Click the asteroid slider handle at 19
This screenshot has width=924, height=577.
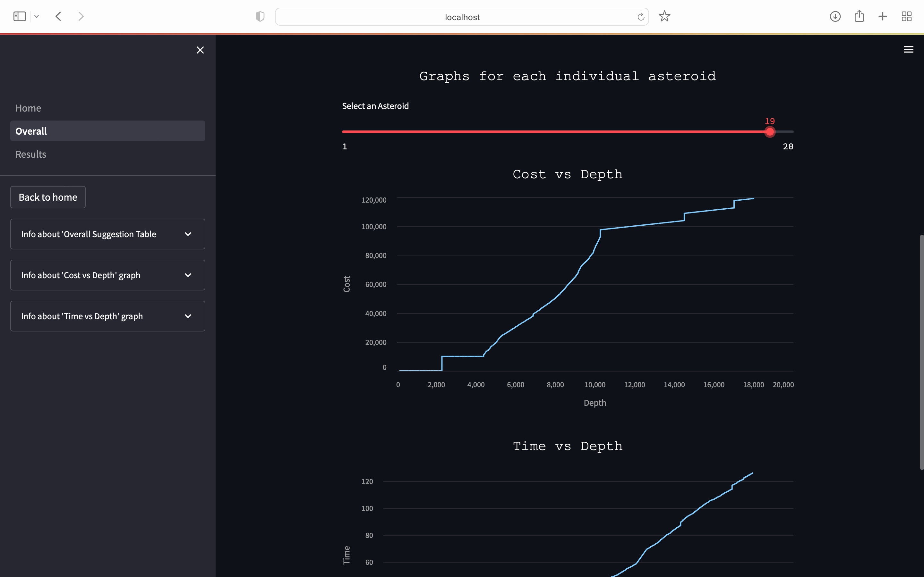tap(770, 132)
